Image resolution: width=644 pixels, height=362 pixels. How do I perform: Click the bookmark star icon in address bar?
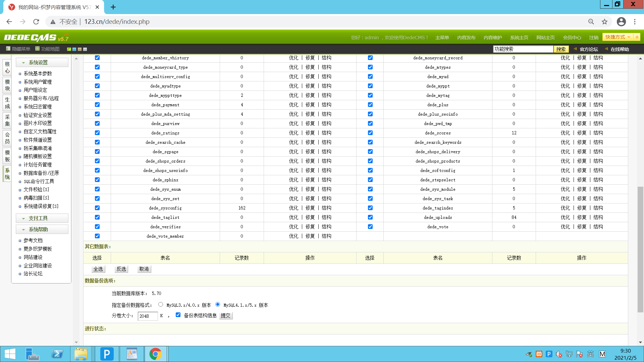(x=604, y=22)
